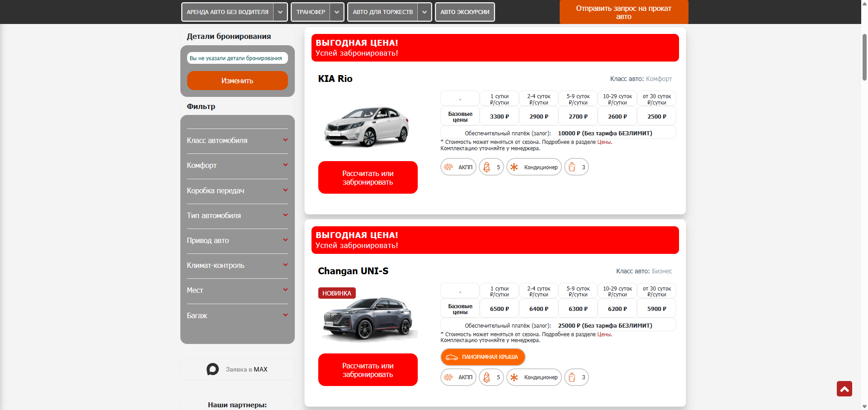Open the АВТО ЭКСКУРСИИ menu item
Screen dimensions: 868x410
(x=465, y=12)
